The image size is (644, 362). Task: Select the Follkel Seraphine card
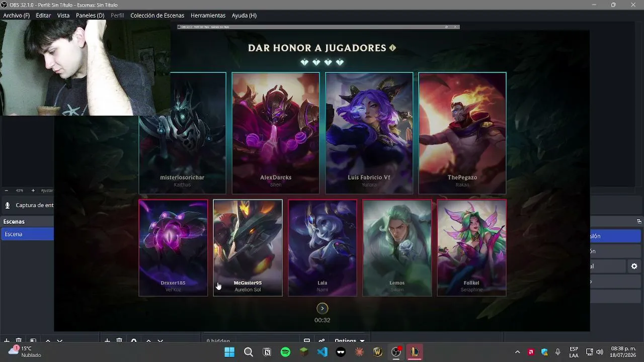[471, 248]
